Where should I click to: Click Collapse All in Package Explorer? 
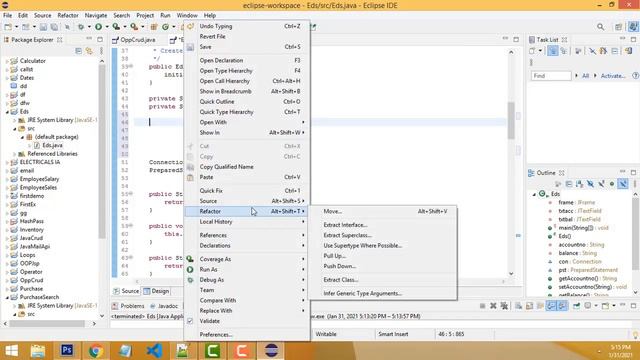coord(79,51)
